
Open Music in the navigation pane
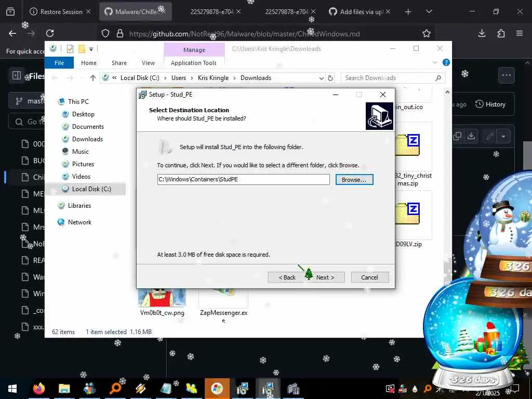coord(80,152)
